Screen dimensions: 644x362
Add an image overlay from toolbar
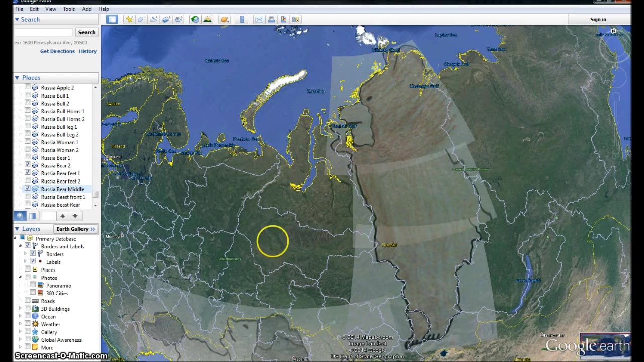click(166, 20)
